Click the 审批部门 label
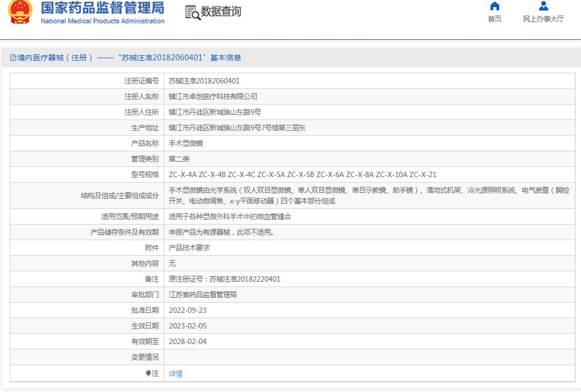 tap(145, 295)
